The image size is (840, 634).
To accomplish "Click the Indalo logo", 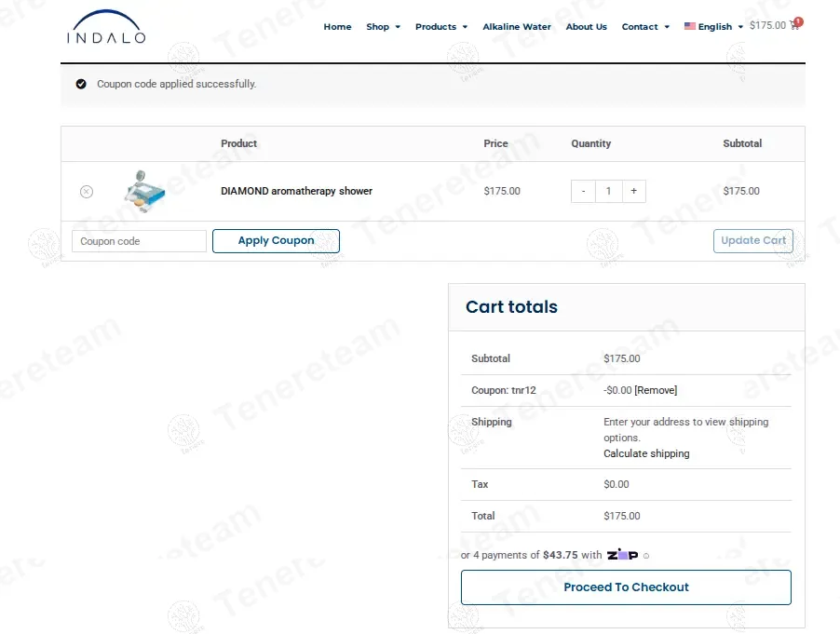I will click(x=106, y=27).
